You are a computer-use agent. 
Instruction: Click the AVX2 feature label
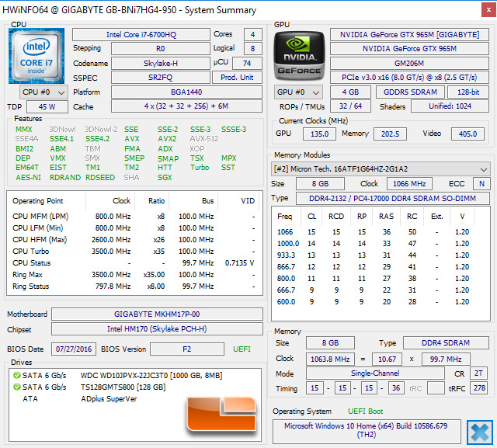pyautogui.click(x=167, y=139)
